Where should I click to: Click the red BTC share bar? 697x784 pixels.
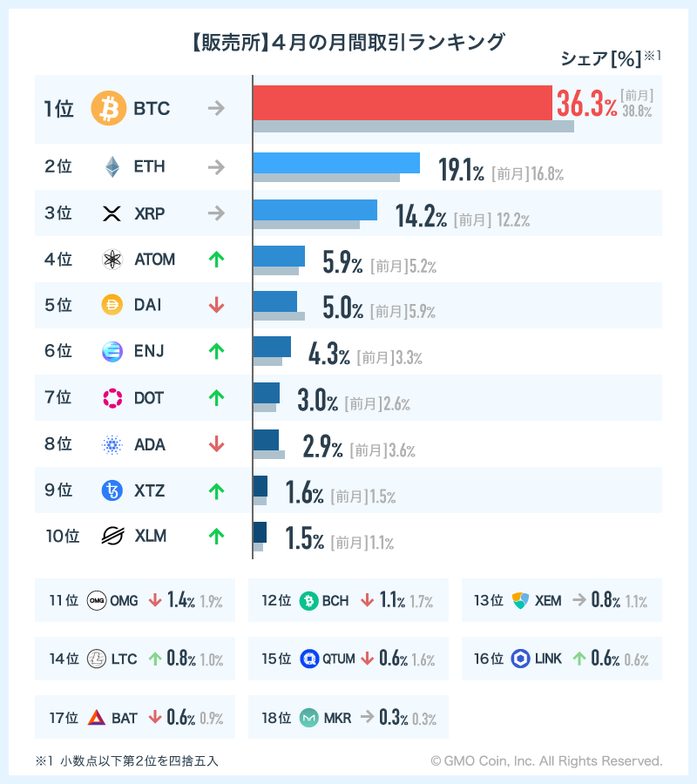402,102
